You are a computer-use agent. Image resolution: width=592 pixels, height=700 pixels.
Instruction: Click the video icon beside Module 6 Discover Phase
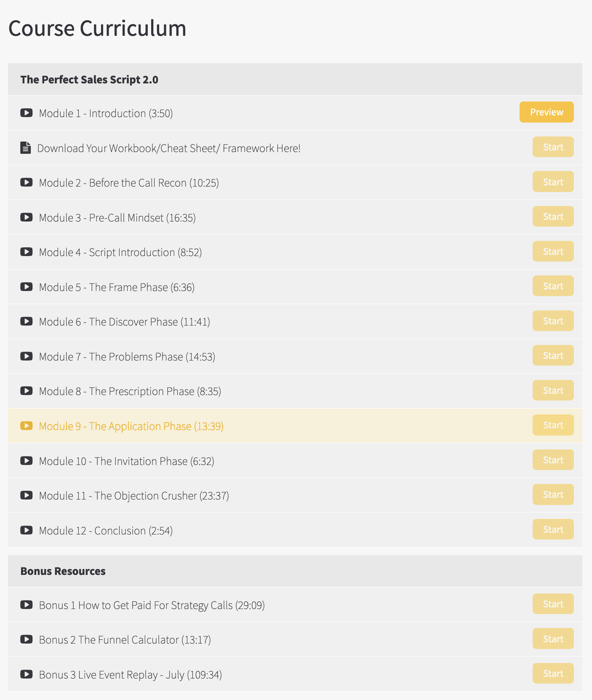coord(27,321)
